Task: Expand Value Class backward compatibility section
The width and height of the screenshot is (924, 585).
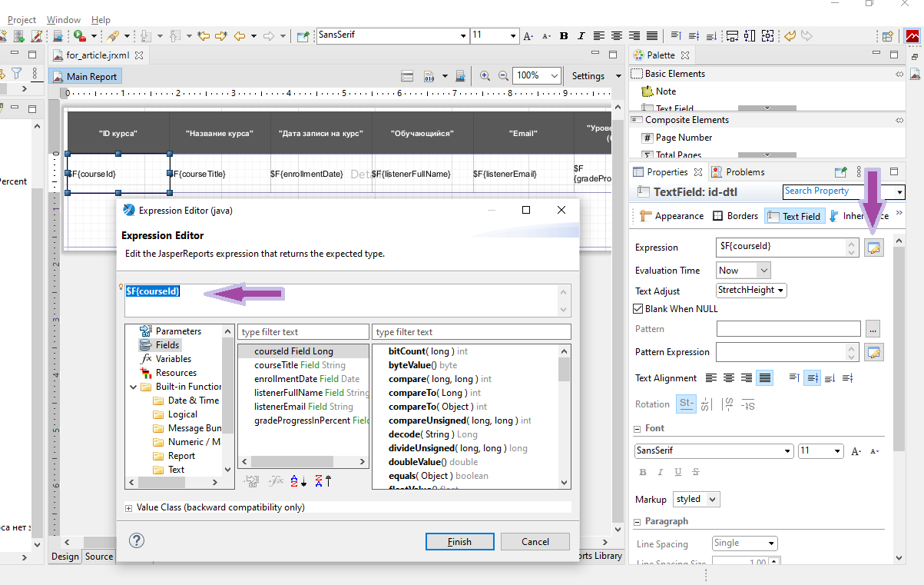Action: tap(129, 508)
